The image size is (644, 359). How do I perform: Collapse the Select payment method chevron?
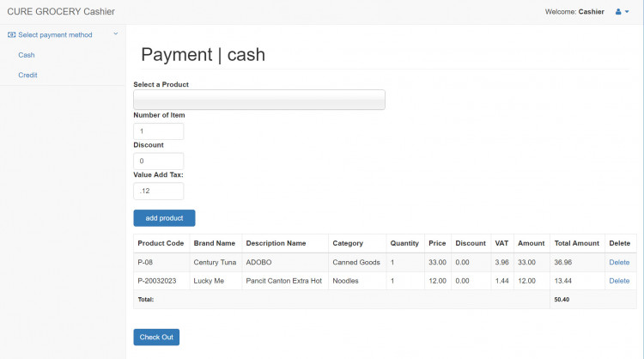(116, 33)
